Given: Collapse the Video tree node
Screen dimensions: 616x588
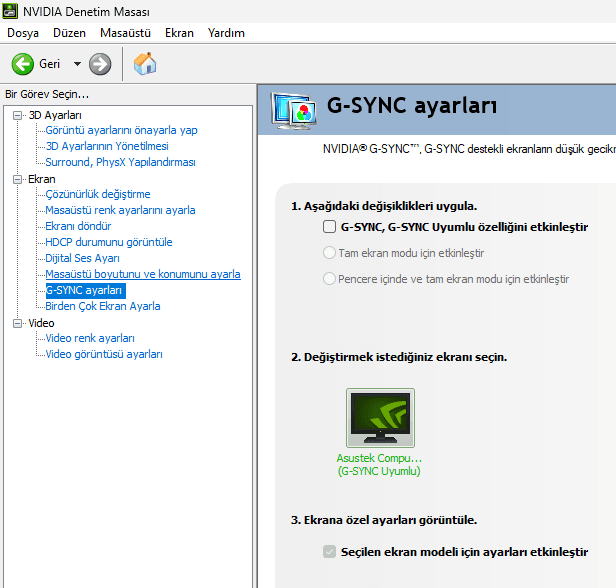Looking at the screenshot, I should coord(18,323).
